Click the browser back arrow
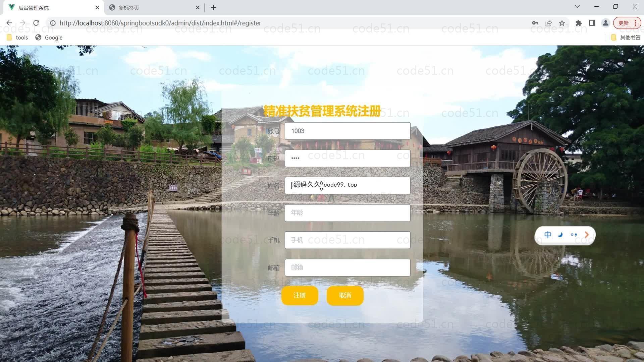Screen dimensions: 644x362 tap(9, 23)
